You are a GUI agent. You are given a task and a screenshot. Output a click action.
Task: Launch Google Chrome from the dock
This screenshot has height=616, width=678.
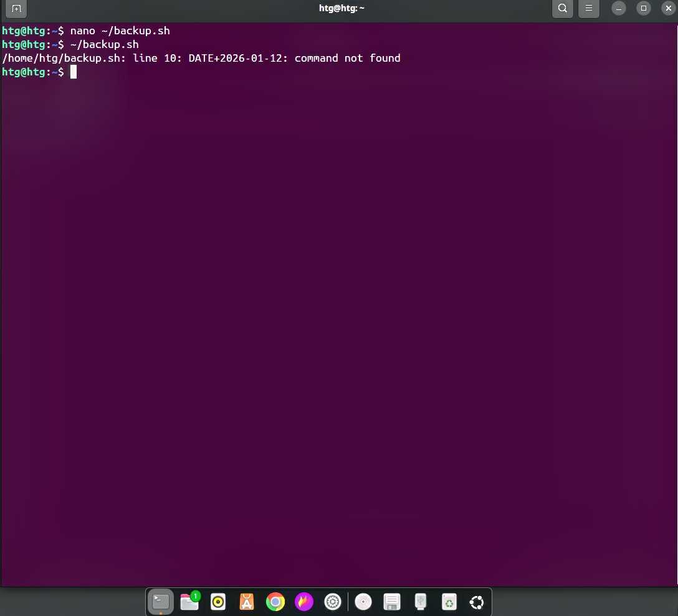click(x=275, y=602)
